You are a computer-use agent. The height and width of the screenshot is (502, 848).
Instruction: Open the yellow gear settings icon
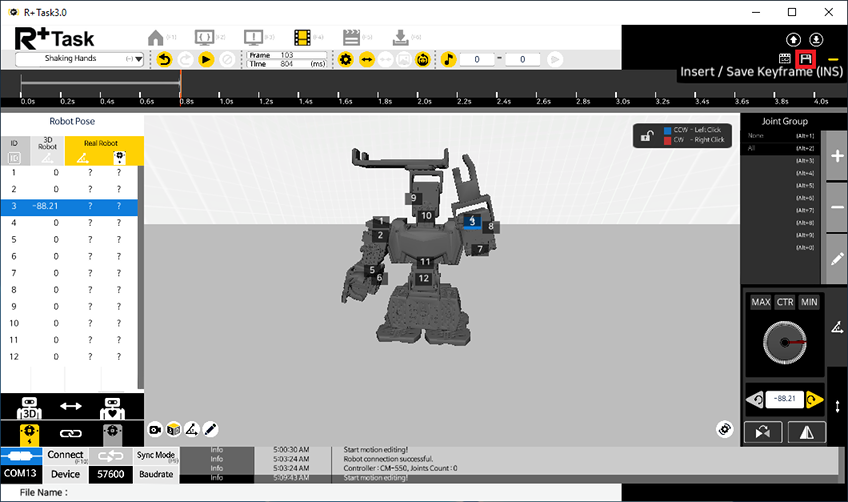[x=346, y=60]
